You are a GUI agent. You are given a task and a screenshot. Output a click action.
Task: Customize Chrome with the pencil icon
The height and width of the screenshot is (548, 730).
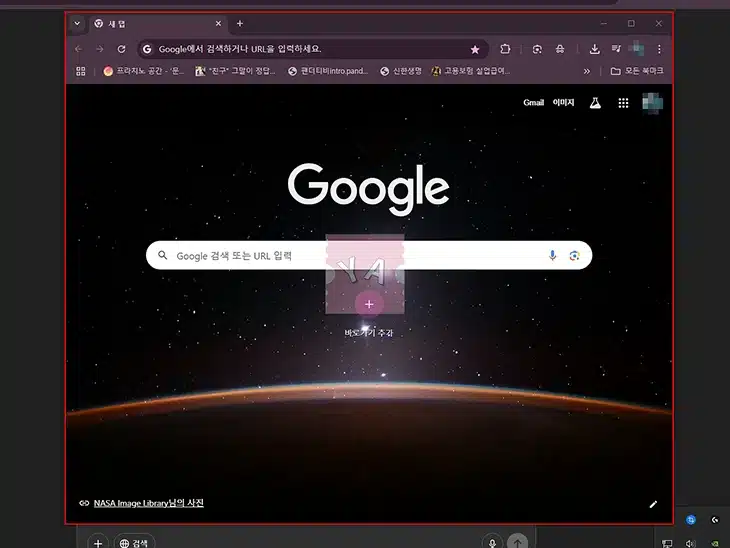(x=653, y=504)
